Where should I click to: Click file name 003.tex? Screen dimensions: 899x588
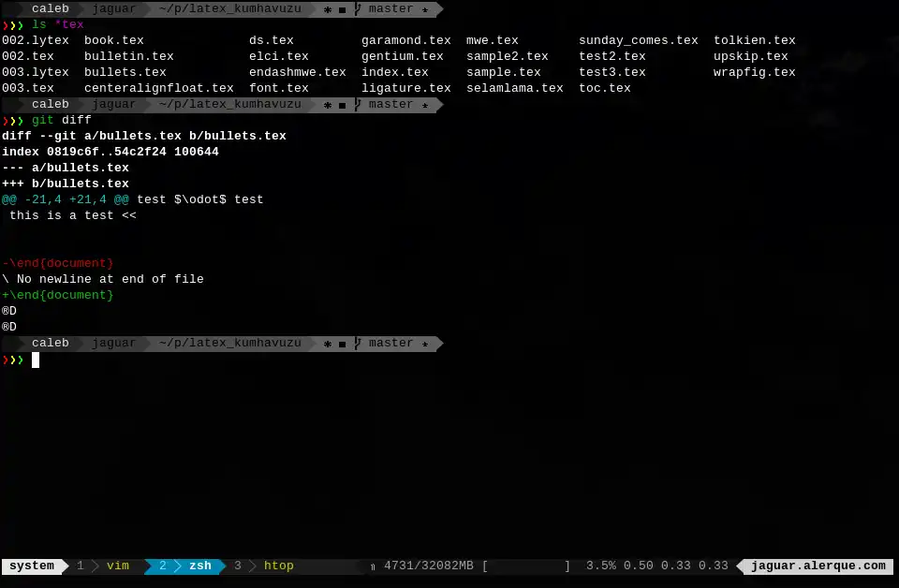[x=28, y=88]
